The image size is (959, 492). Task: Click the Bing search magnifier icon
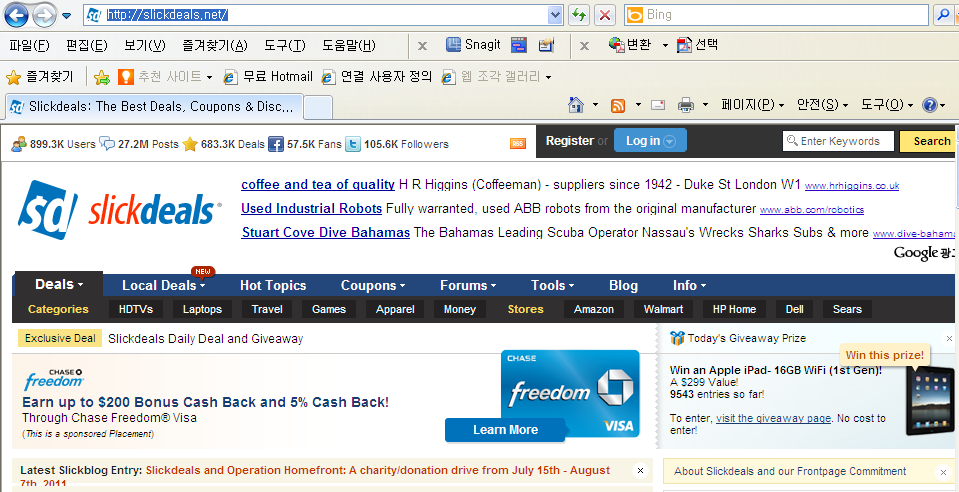[x=942, y=15]
